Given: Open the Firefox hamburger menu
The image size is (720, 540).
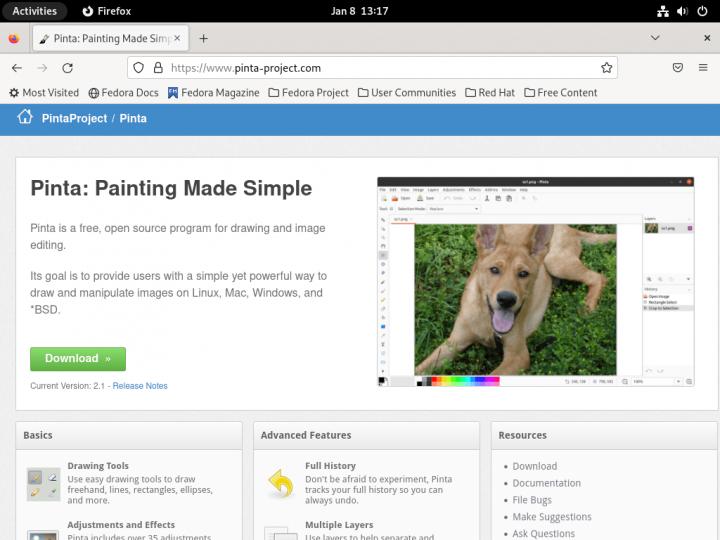Looking at the screenshot, I should point(703,68).
